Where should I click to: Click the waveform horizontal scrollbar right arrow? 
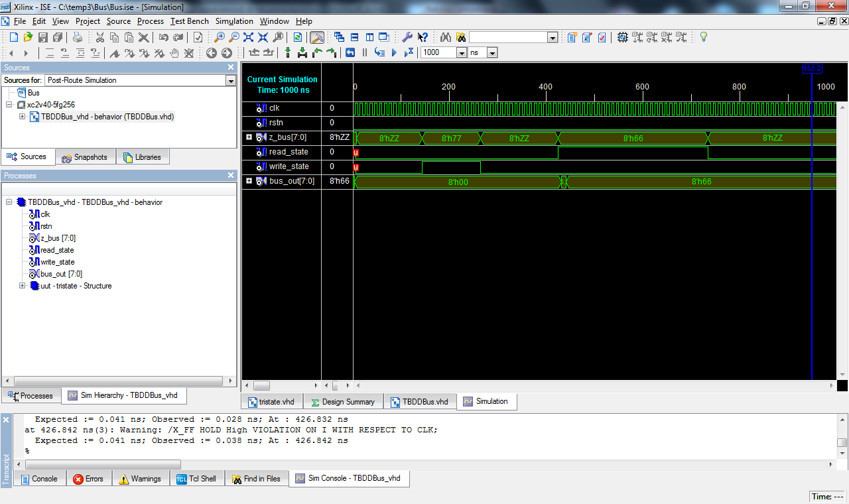832,385
